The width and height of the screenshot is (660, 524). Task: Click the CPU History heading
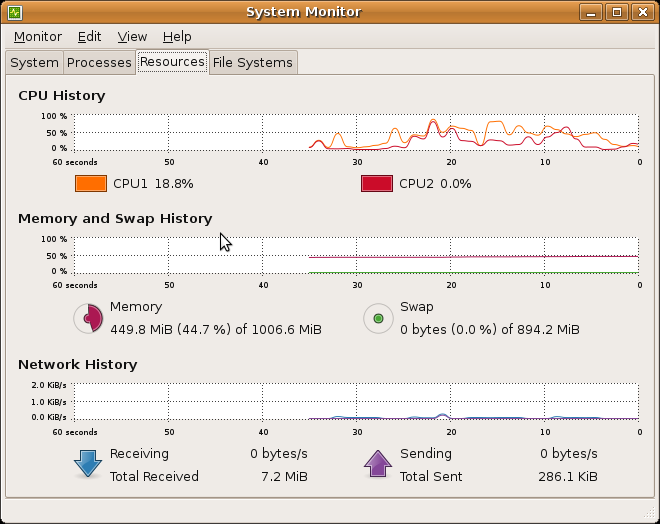62,96
